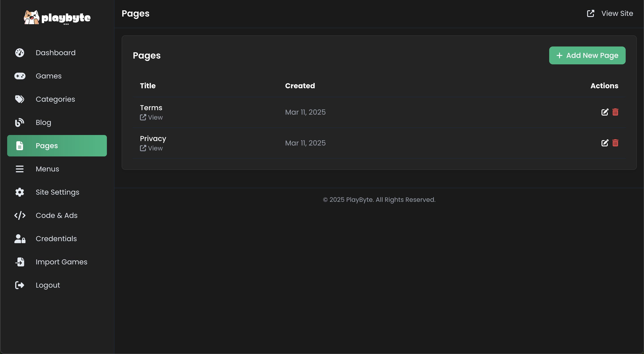Open the View link under Terms
644x354 pixels.
coord(152,117)
